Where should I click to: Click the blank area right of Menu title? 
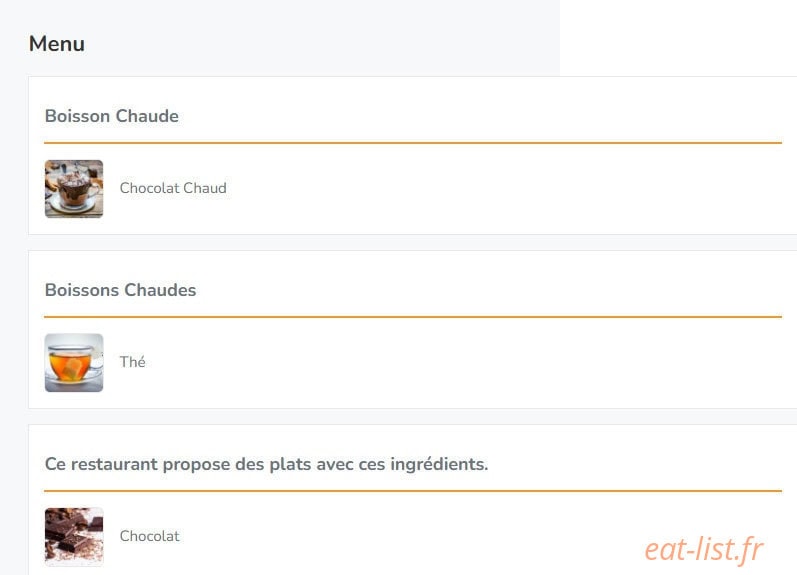click(x=320, y=44)
